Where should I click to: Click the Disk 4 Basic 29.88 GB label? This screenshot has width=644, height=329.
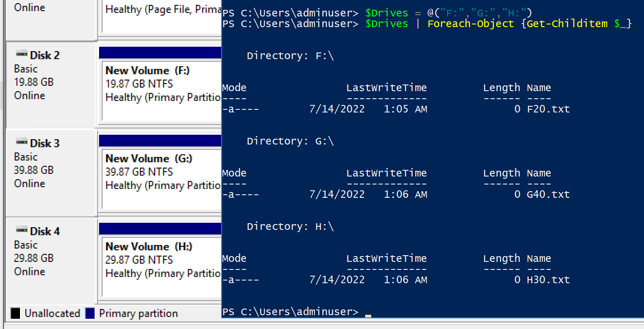point(34,252)
